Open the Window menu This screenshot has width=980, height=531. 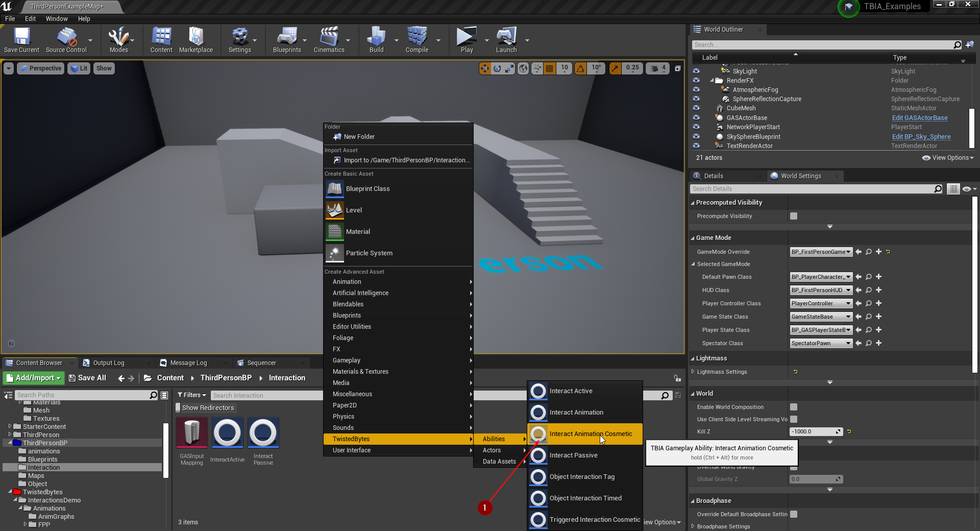[x=57, y=19]
